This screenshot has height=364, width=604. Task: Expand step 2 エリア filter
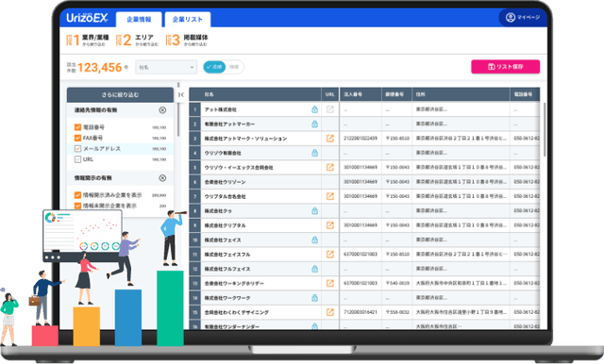[137, 40]
